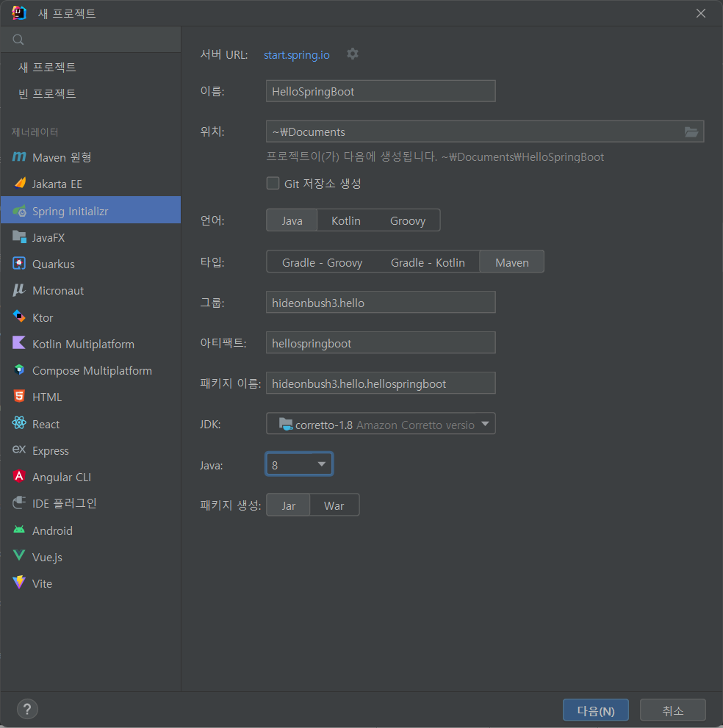
Task: Click the HTML5 shield icon
Action: pyautogui.click(x=19, y=397)
